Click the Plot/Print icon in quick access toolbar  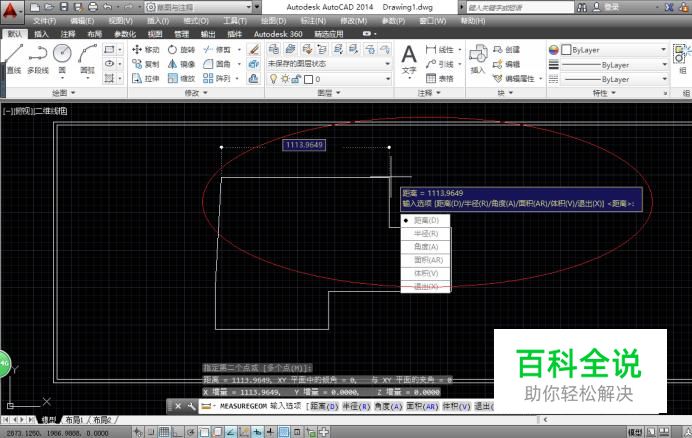point(93,7)
